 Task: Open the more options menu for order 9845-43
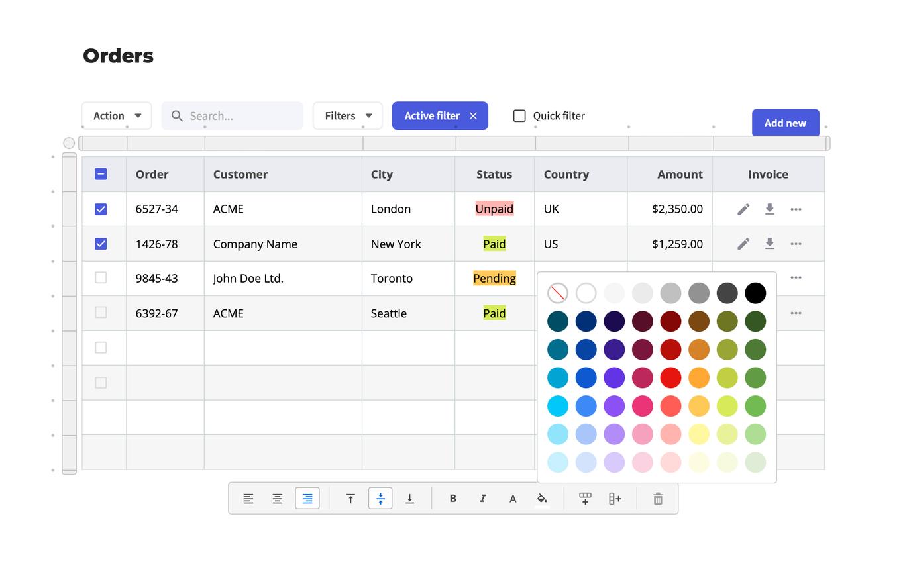tap(796, 278)
